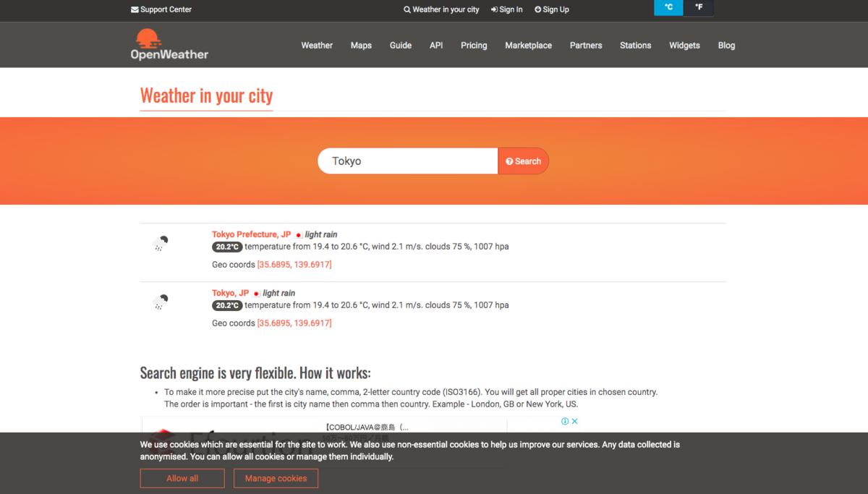The image size is (868, 494).
Task: Close the advertisement with X icon
Action: (x=575, y=421)
